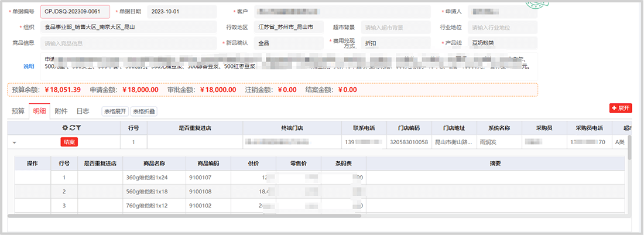
Task: Expand row 1 using the caret arrow
Action: (x=14, y=142)
